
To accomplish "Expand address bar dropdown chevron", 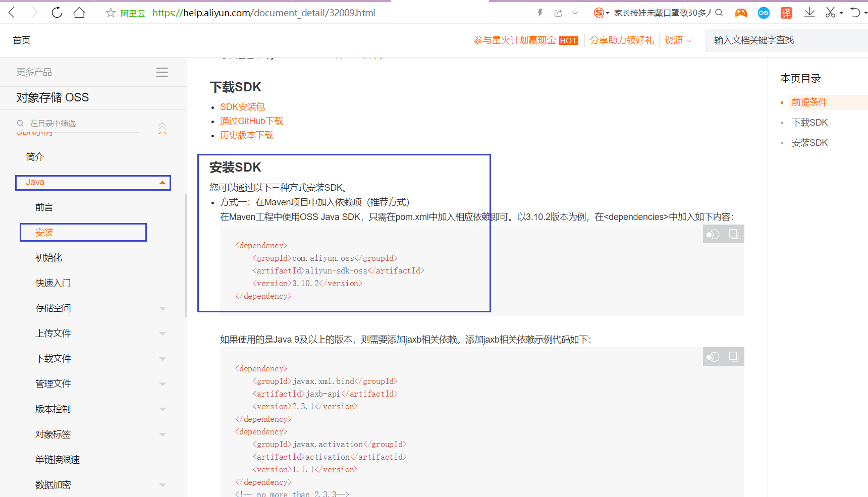I will (575, 13).
